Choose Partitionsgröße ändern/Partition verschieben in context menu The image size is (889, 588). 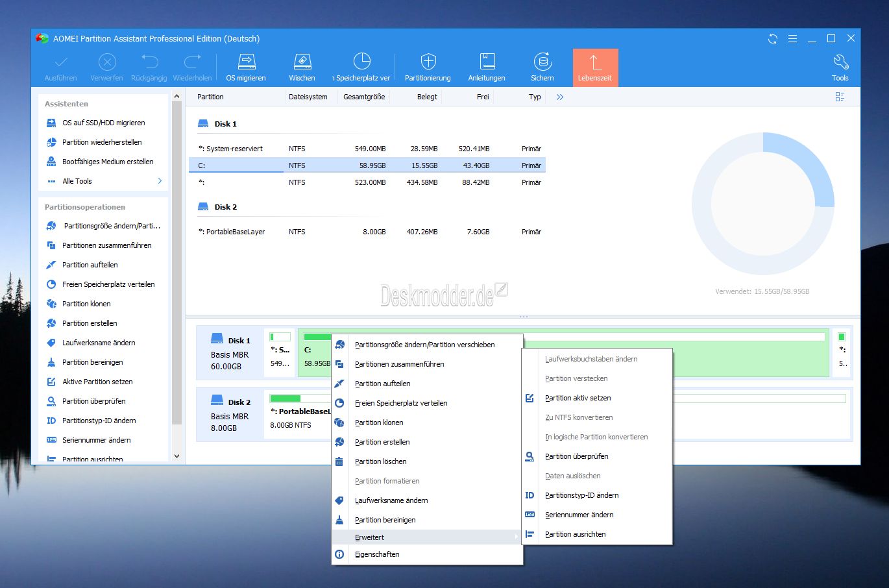427,345
